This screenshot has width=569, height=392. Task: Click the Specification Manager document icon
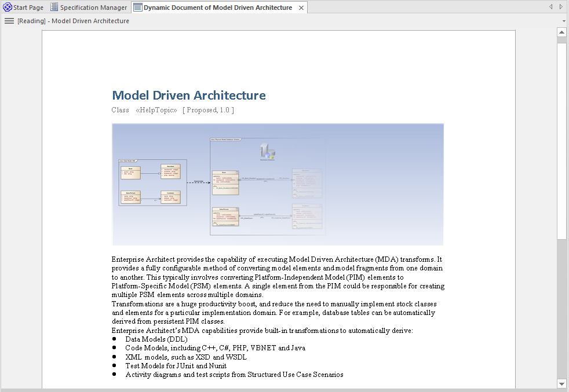click(x=53, y=7)
